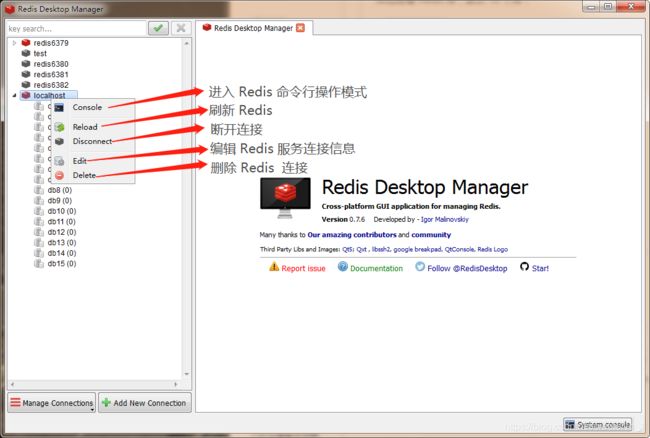Click the help icon beside Documentation
The width and height of the screenshot is (650, 438).
click(342, 266)
